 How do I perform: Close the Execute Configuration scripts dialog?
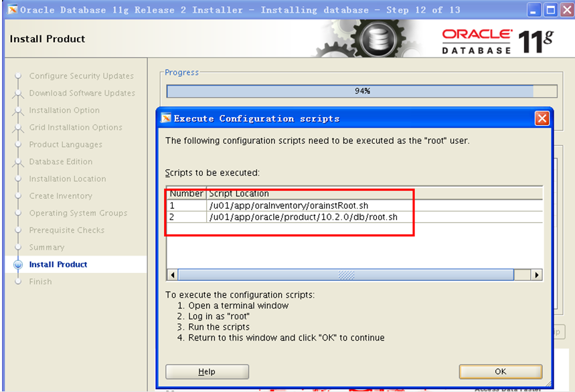[542, 118]
